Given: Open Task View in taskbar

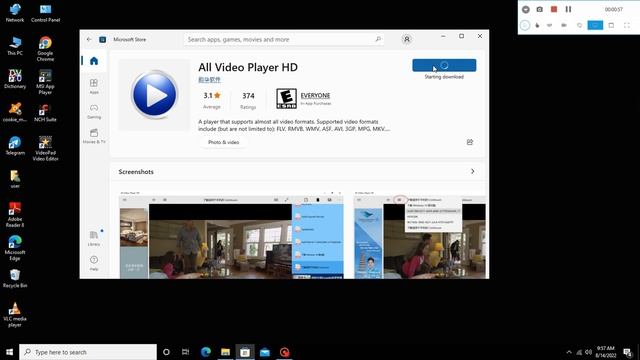Looking at the screenshot, I should point(185,352).
